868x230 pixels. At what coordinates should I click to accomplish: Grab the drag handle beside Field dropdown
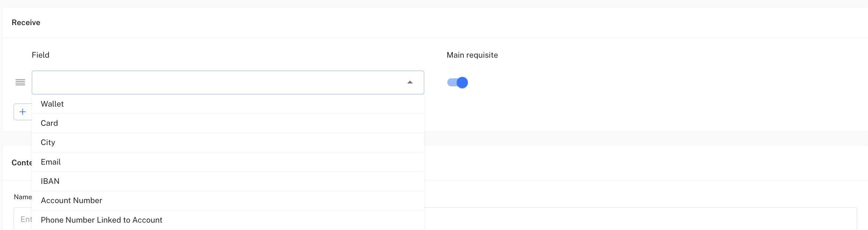click(x=20, y=82)
